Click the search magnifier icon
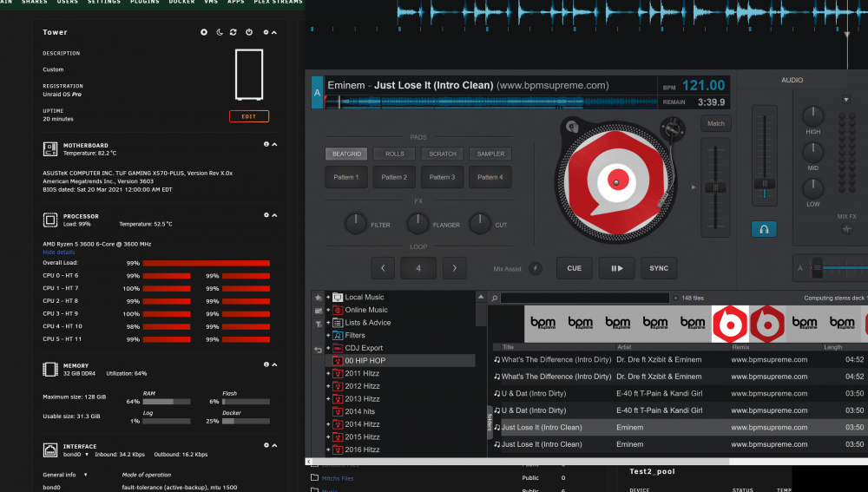 495,298
